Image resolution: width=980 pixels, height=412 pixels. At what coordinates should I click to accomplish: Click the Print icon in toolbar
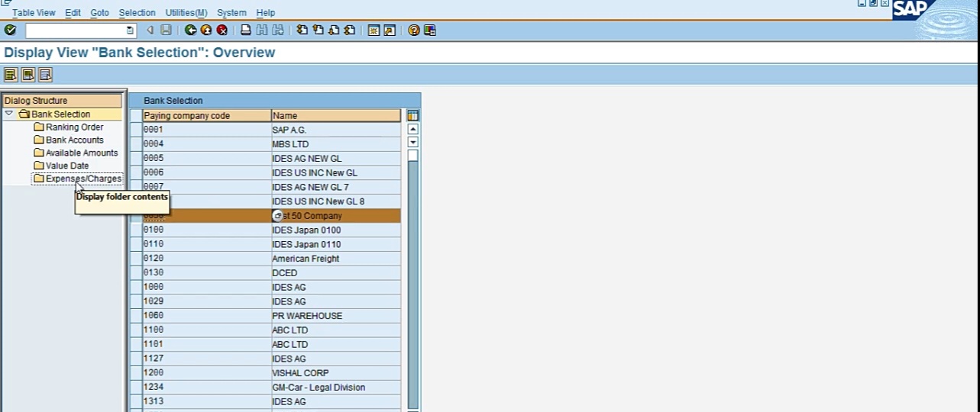[x=246, y=31]
